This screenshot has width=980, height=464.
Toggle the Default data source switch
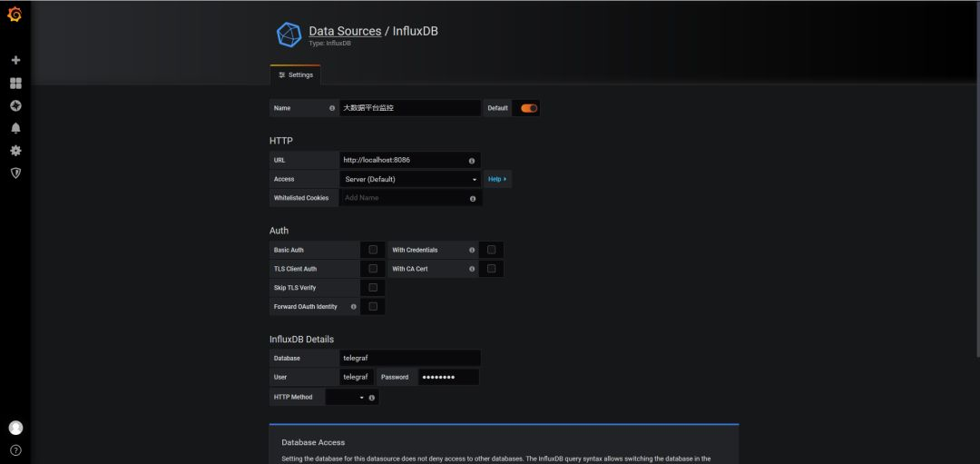[529, 108]
